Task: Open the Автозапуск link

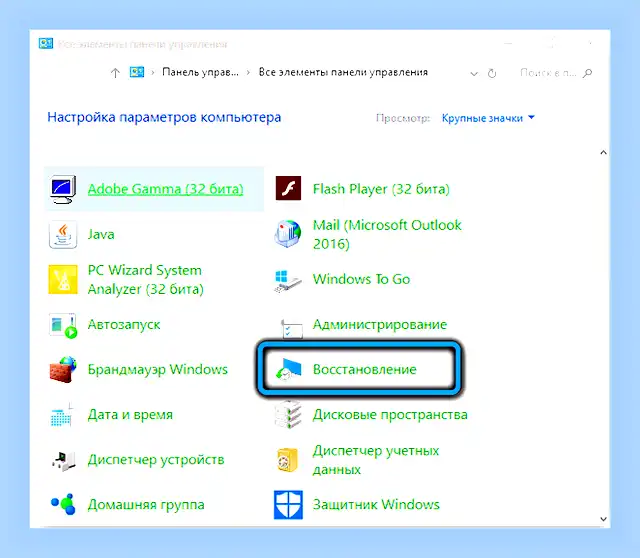Action: [x=124, y=325]
